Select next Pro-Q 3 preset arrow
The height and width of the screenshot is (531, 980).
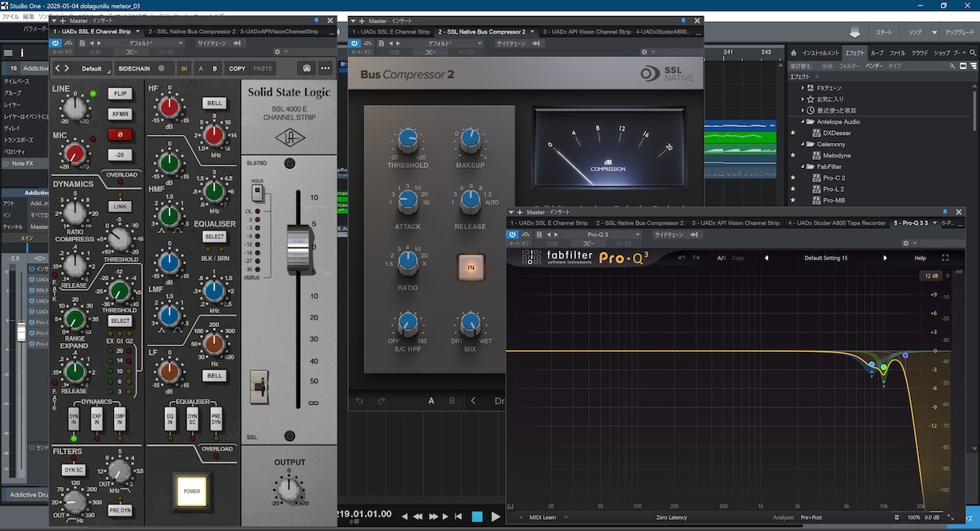point(885,258)
